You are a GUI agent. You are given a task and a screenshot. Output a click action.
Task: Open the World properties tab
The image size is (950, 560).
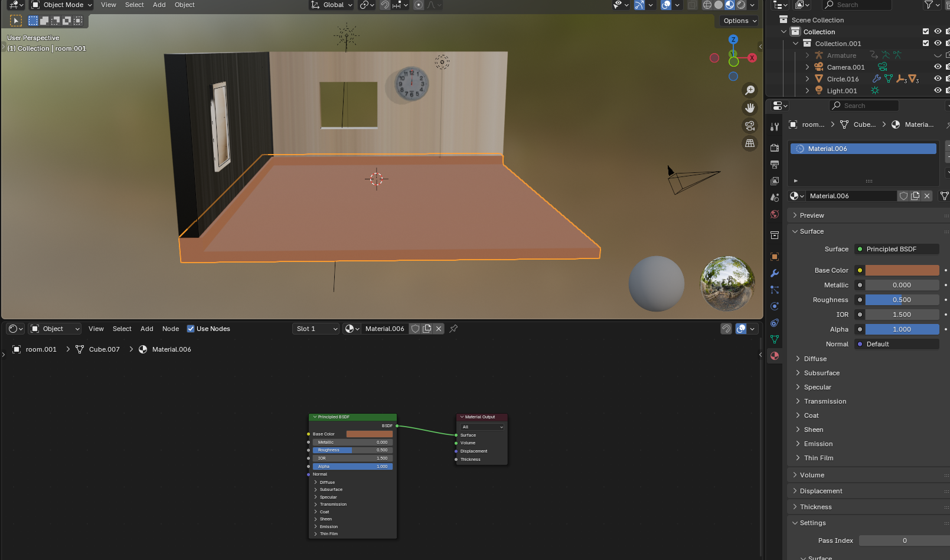pyautogui.click(x=775, y=214)
